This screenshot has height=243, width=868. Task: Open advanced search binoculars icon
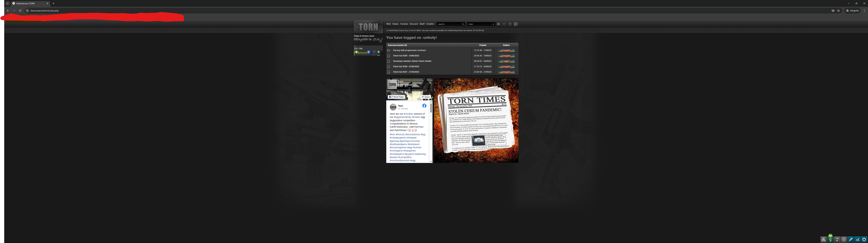click(x=498, y=24)
